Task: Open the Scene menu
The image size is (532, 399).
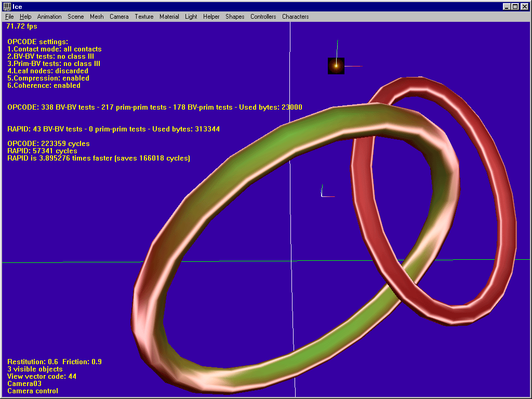Action: coord(76,17)
